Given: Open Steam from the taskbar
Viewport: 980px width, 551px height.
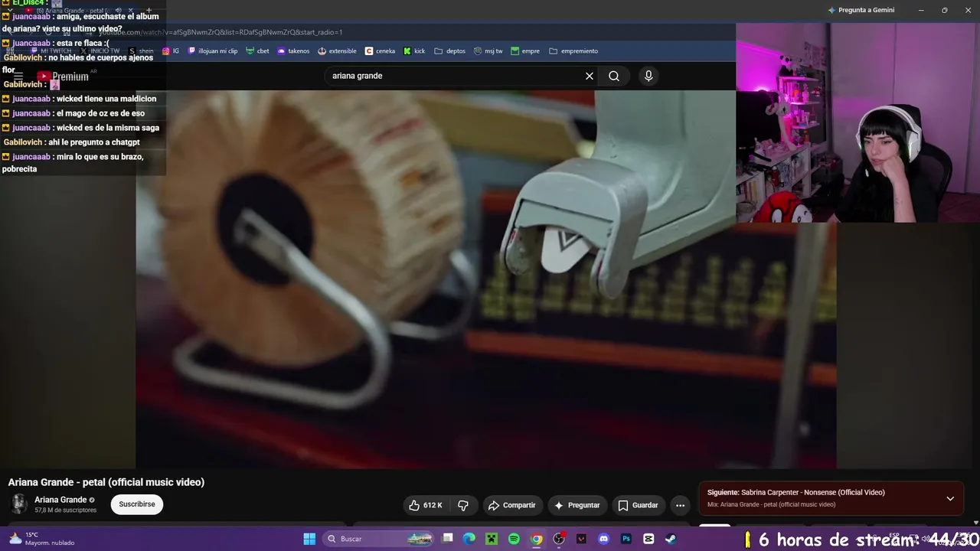Looking at the screenshot, I should click(671, 539).
